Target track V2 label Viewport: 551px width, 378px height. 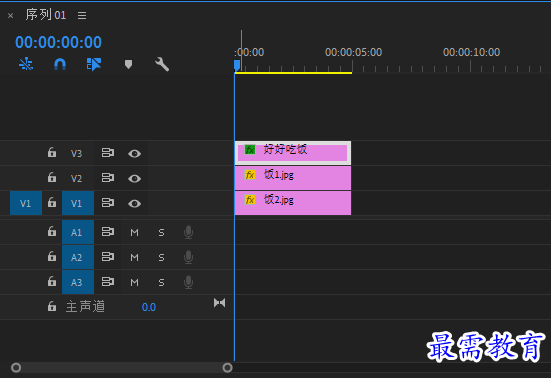(x=77, y=178)
